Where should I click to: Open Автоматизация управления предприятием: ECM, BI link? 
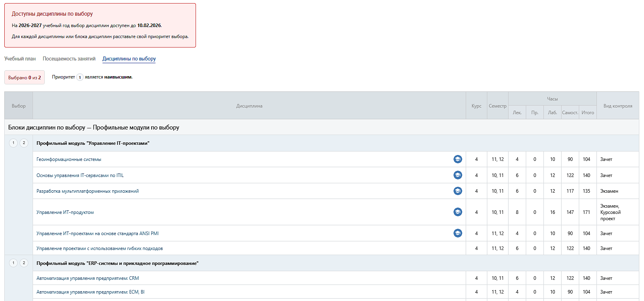(90, 292)
